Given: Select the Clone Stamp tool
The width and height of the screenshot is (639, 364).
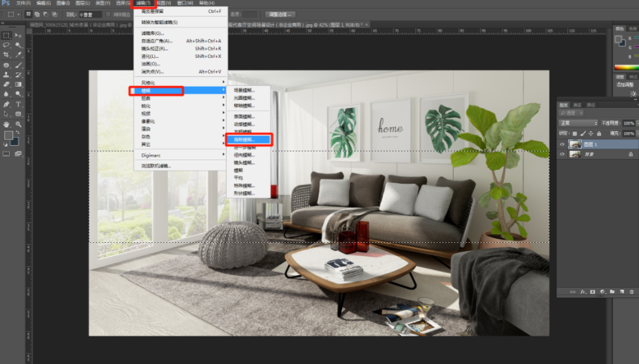Looking at the screenshot, I should [x=6, y=75].
